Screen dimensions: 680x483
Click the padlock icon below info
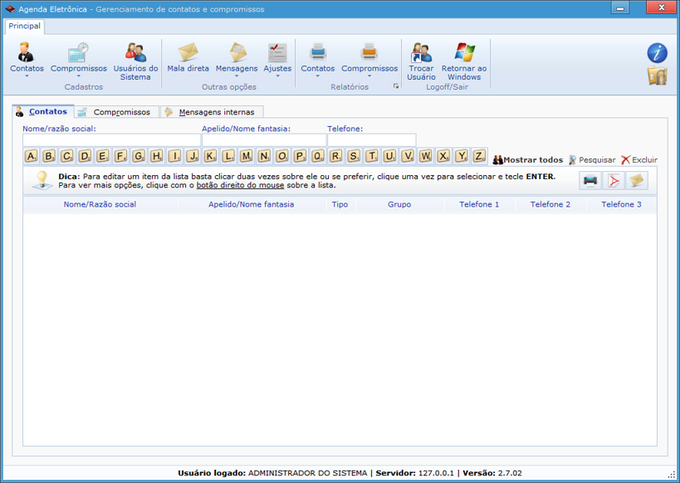[x=657, y=76]
